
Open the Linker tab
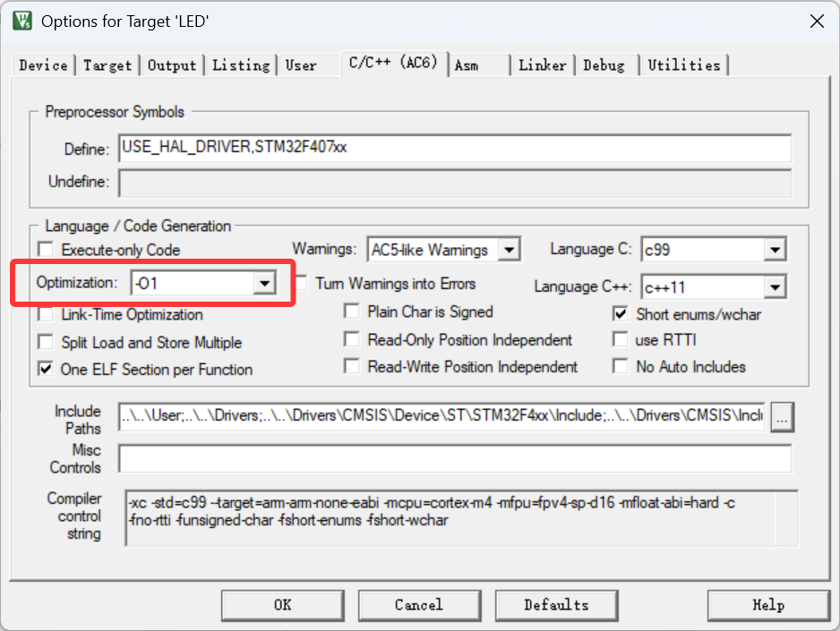(x=542, y=65)
